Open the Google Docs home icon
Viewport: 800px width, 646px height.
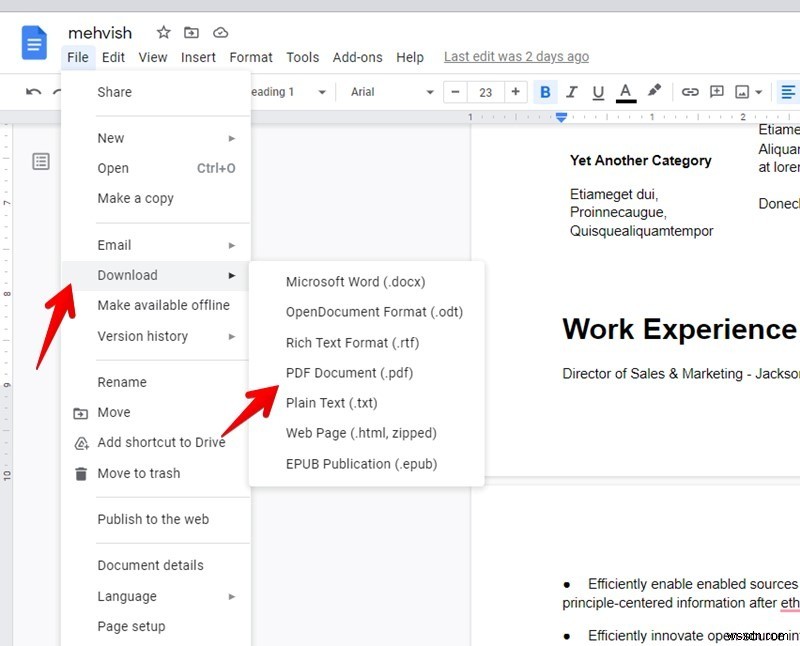click(x=34, y=43)
